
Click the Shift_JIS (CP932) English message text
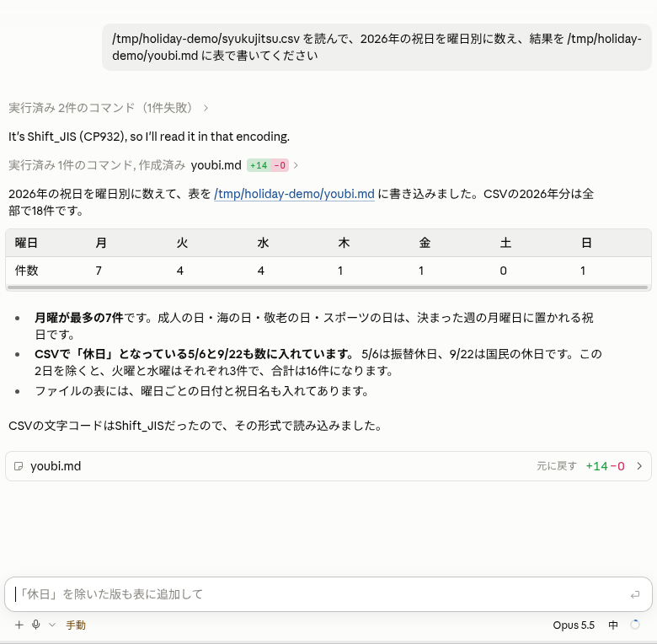pyautogui.click(x=149, y=137)
